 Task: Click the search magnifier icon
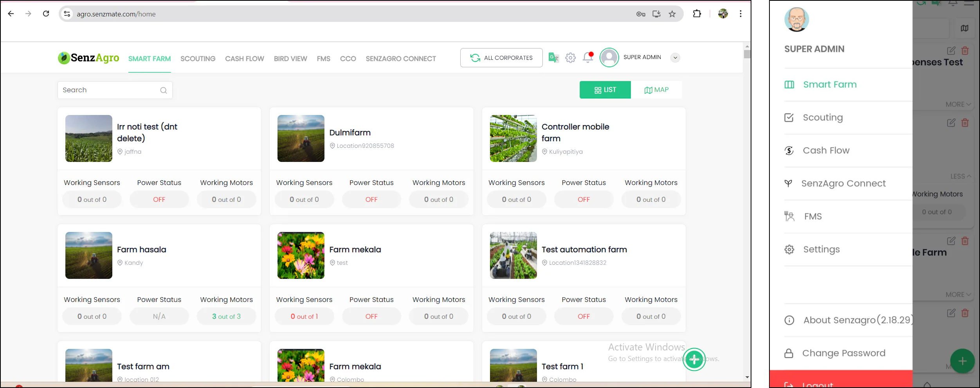click(x=164, y=90)
